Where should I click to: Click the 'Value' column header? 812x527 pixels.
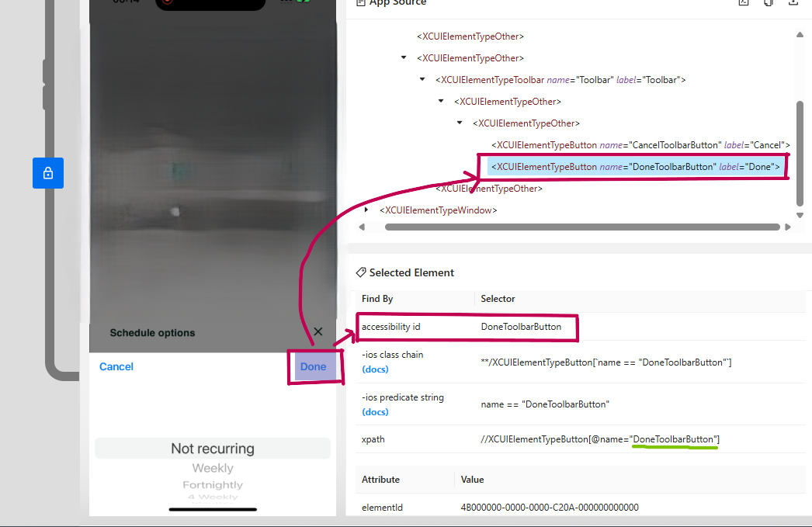472,480
